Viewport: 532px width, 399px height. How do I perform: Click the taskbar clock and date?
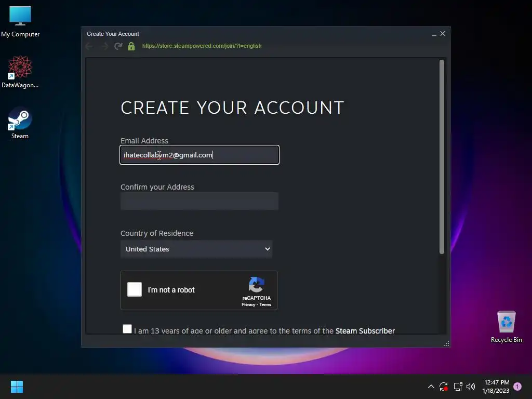pyautogui.click(x=496, y=387)
